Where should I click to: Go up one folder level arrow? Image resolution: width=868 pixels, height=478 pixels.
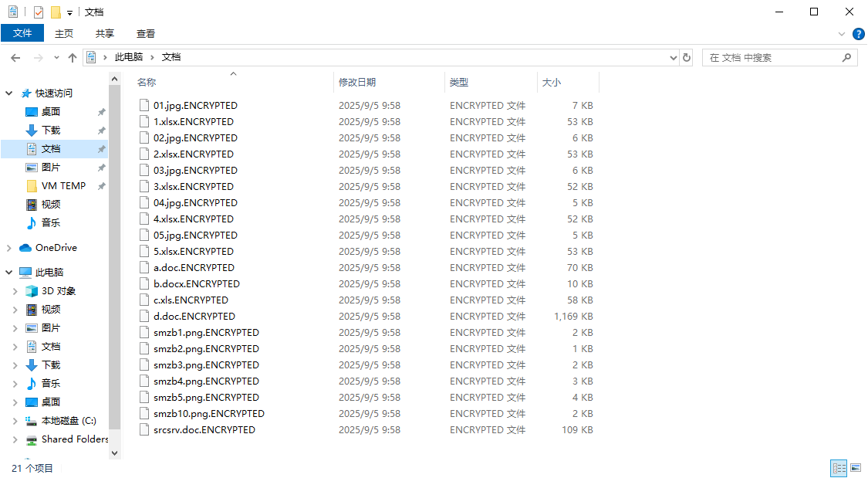tap(73, 57)
